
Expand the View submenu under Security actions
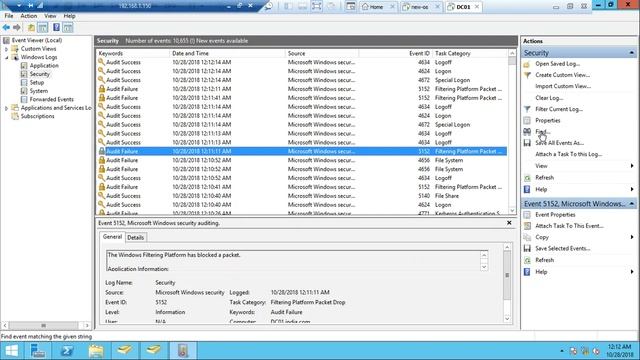(x=632, y=166)
